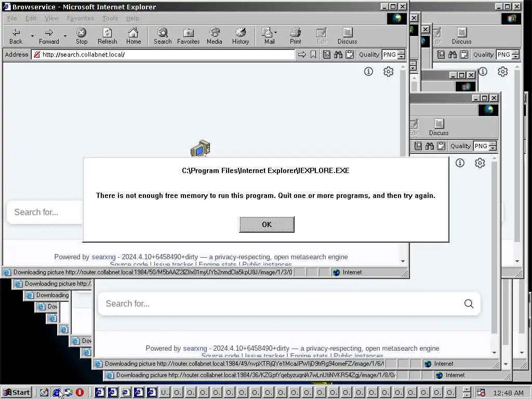Expand the Back button history dropdown arrow
This screenshot has width=532, height=399.
[x=32, y=35]
